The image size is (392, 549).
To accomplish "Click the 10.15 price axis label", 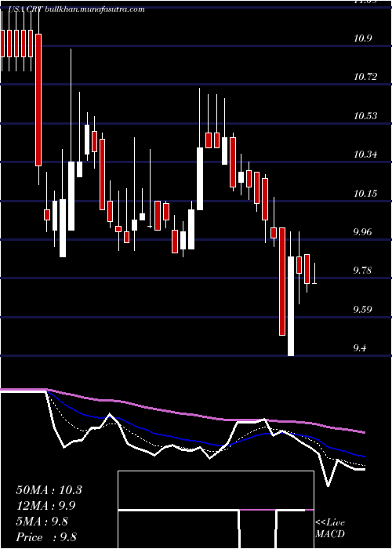I will coord(365,193).
